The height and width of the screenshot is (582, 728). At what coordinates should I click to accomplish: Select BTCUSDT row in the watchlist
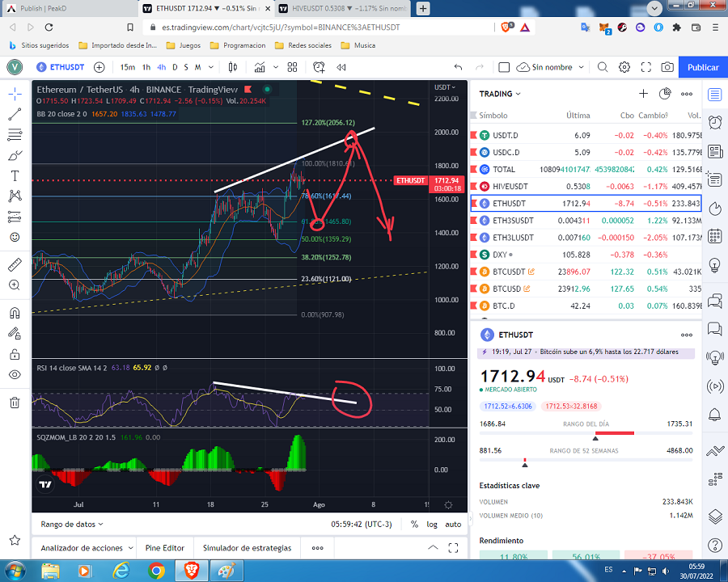pyautogui.click(x=508, y=272)
